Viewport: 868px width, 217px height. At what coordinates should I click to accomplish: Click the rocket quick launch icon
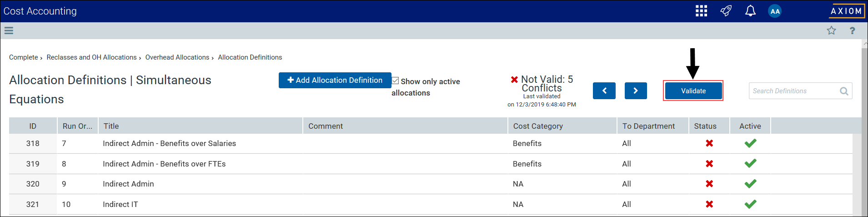point(726,11)
